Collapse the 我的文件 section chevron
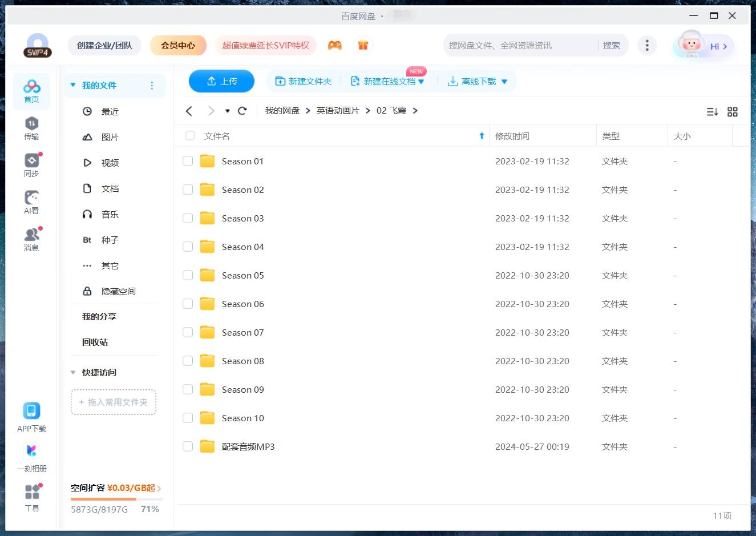The image size is (756, 536). pyautogui.click(x=72, y=84)
